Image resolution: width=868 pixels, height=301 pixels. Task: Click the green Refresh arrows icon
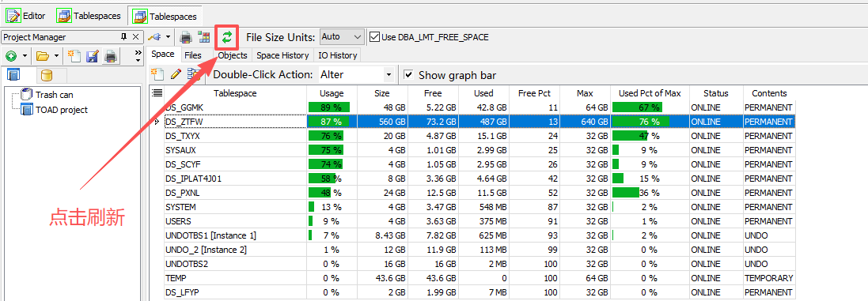click(227, 37)
